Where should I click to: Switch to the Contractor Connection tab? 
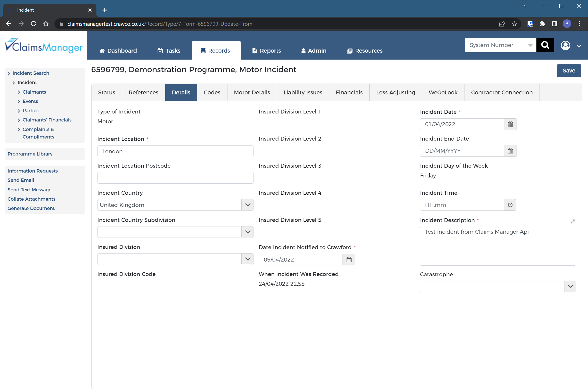tap(502, 93)
